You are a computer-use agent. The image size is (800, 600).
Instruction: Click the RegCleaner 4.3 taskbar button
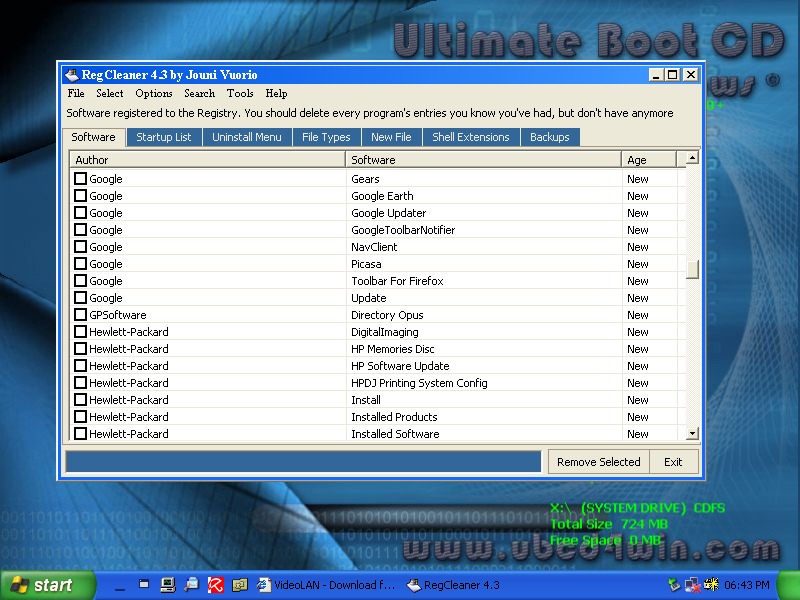pyautogui.click(x=455, y=585)
